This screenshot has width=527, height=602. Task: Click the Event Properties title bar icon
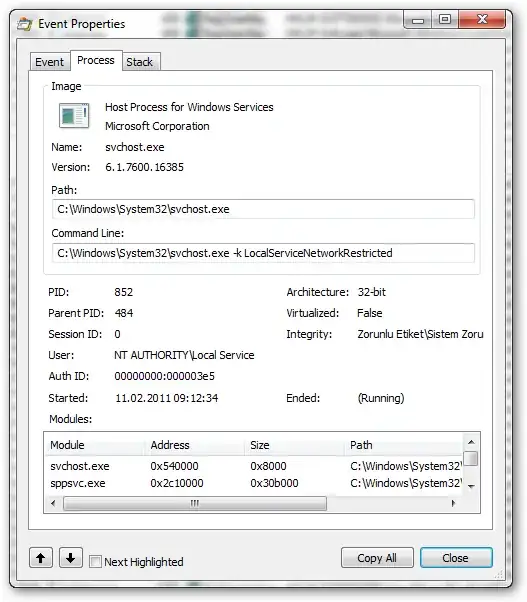pyautogui.click(x=25, y=24)
